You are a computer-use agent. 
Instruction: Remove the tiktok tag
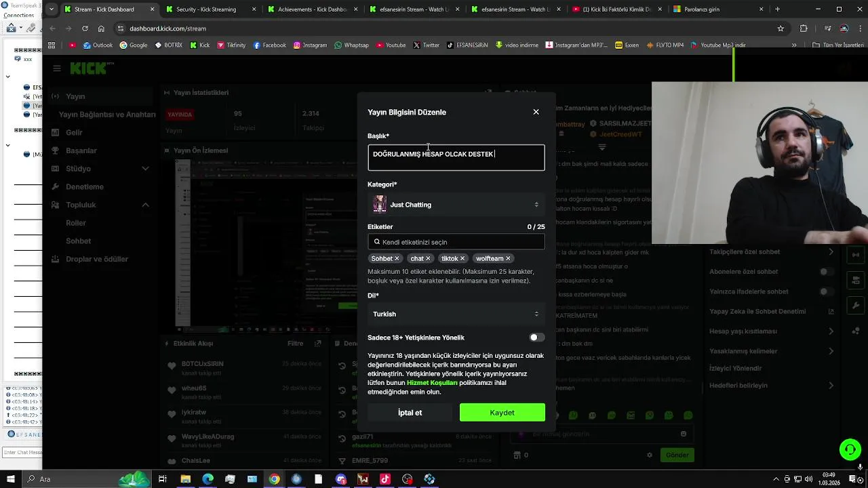pos(462,258)
